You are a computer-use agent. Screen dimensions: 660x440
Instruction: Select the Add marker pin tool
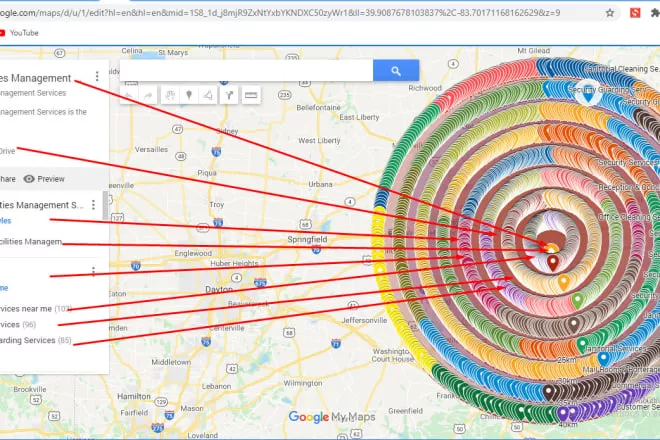click(189, 95)
